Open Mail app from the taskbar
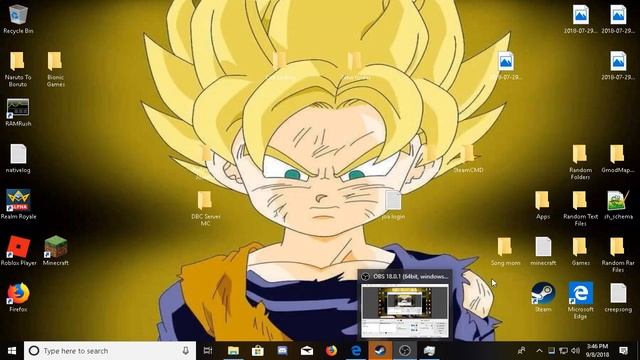The image size is (640, 360). pyautogui.click(x=307, y=351)
